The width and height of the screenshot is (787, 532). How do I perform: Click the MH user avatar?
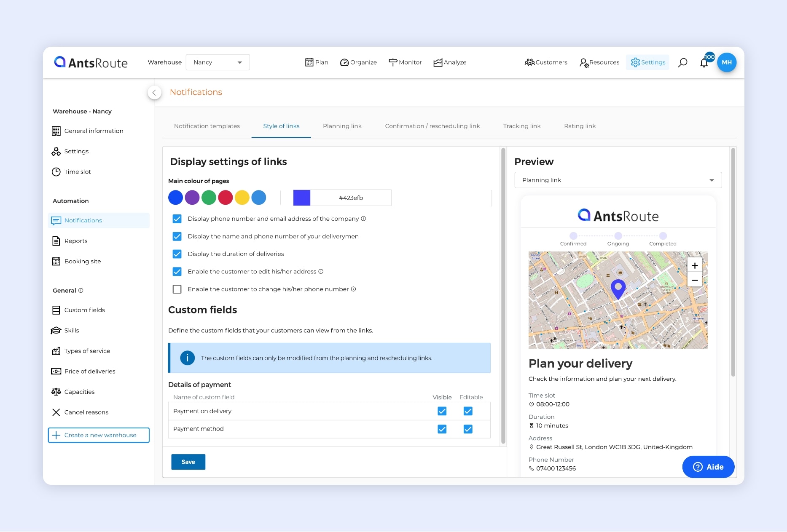click(x=727, y=62)
